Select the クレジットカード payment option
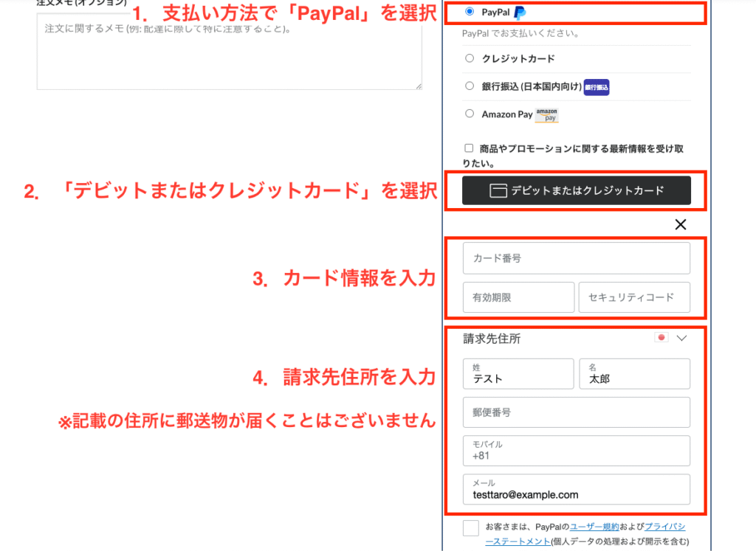Viewport: 756px width, 551px height. point(470,58)
